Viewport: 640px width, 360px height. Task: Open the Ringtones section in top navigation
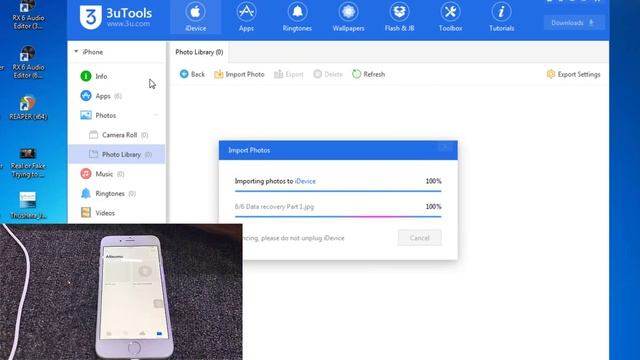[x=297, y=17]
